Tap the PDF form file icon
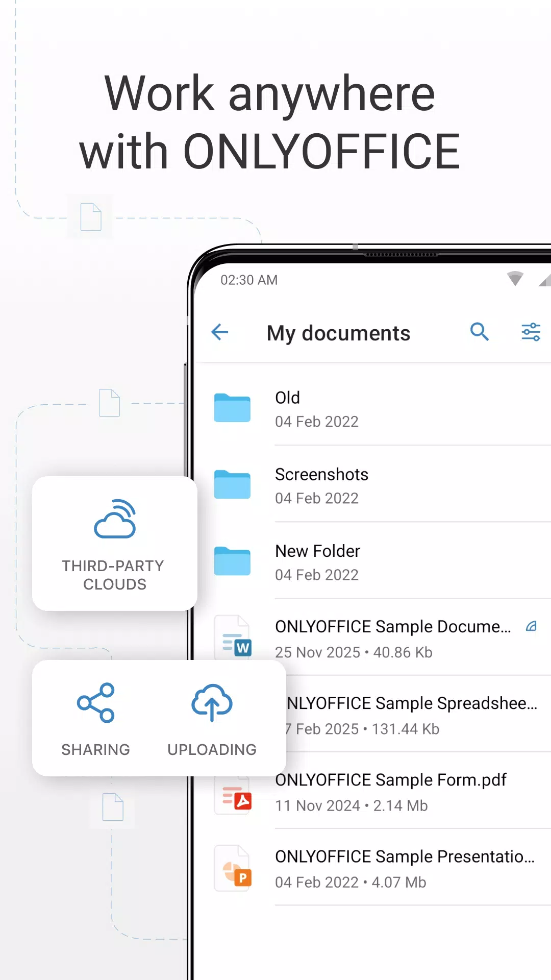This screenshot has height=980, width=551. (x=233, y=795)
